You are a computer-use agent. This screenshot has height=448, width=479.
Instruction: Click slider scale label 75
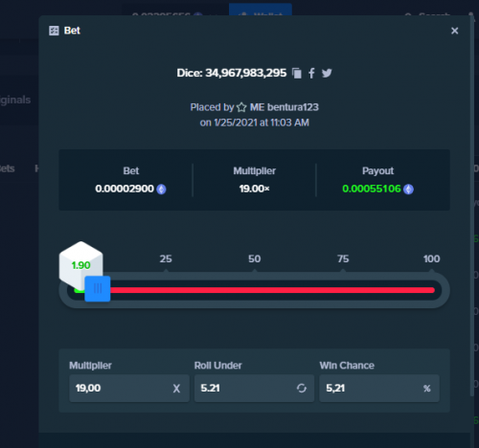[x=343, y=258]
